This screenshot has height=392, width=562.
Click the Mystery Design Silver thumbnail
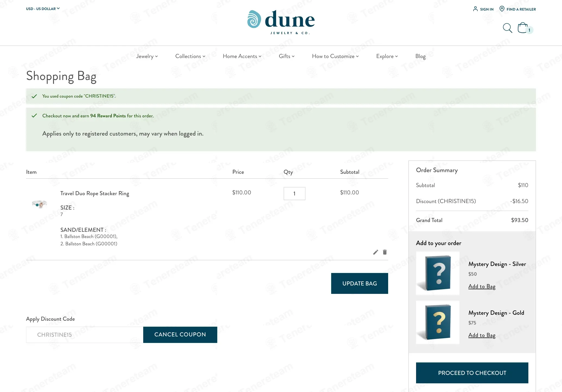pyautogui.click(x=438, y=273)
